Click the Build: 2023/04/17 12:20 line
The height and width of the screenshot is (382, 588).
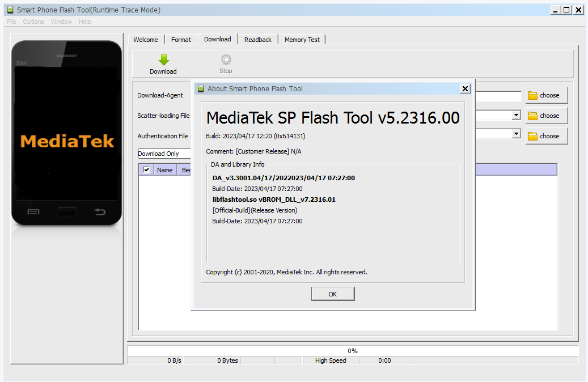pyautogui.click(x=255, y=136)
